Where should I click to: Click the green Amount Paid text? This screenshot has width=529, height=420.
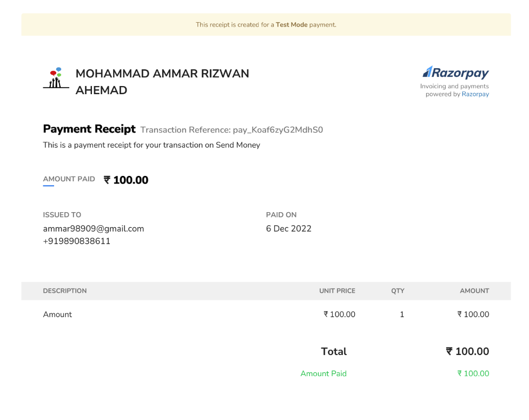323,373
